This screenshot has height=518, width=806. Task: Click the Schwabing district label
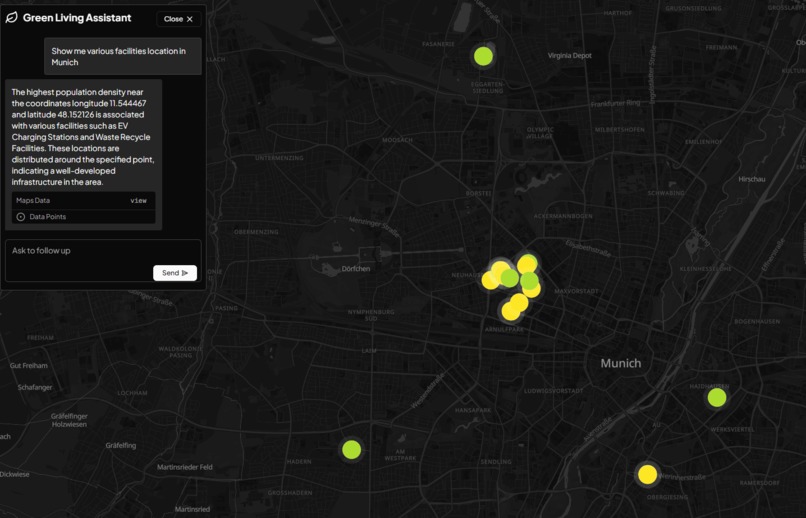666,193
